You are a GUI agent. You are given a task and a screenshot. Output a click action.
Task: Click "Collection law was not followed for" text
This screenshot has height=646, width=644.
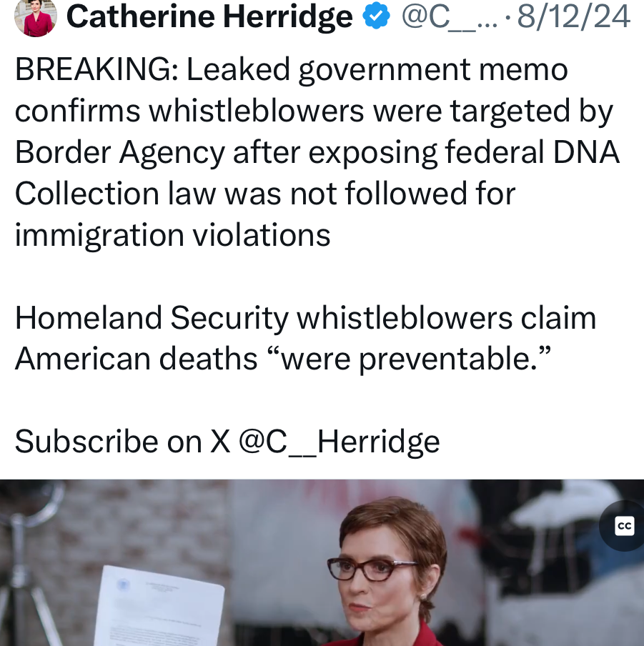pos(265,194)
